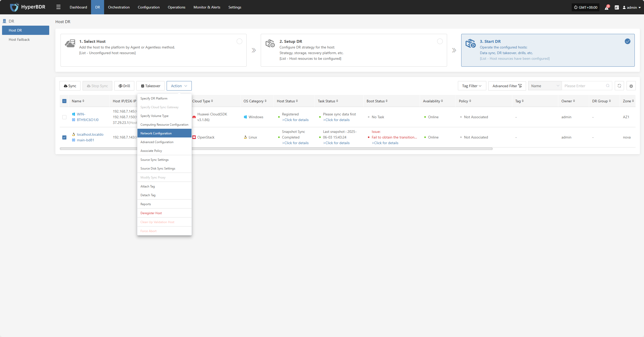Click the Setup DR gear-box icon
The width and height of the screenshot is (644, 337).
(x=270, y=44)
